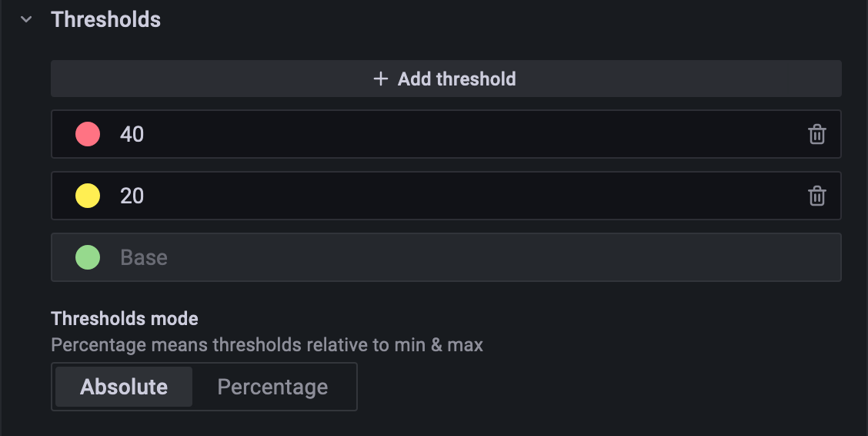This screenshot has height=436, width=868.
Task: Click the Base threshold placeholder text
Action: tap(144, 257)
